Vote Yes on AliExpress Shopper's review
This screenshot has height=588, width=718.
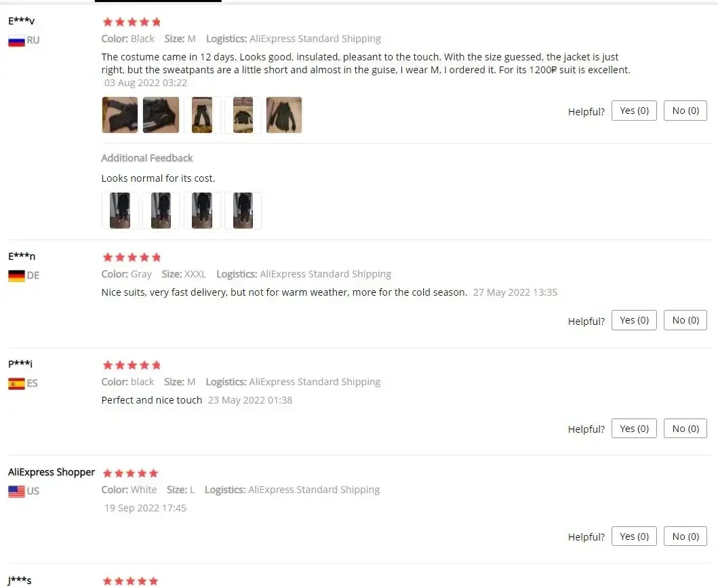(634, 536)
